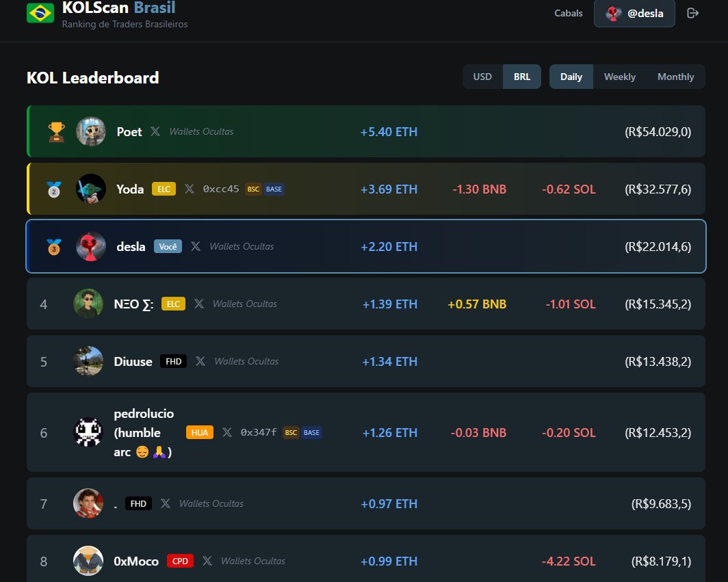
Task: Open 0xMoco's X profile icon
Action: [x=207, y=561]
